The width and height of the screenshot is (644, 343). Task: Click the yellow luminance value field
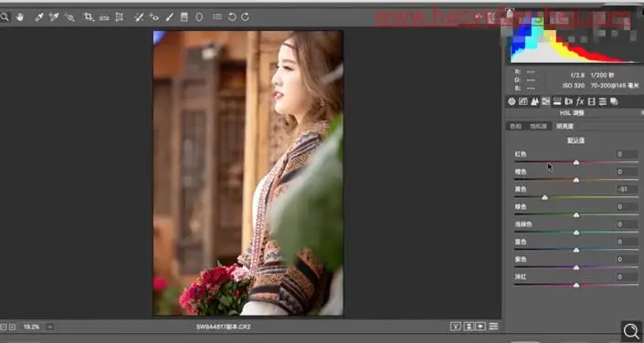click(628, 189)
